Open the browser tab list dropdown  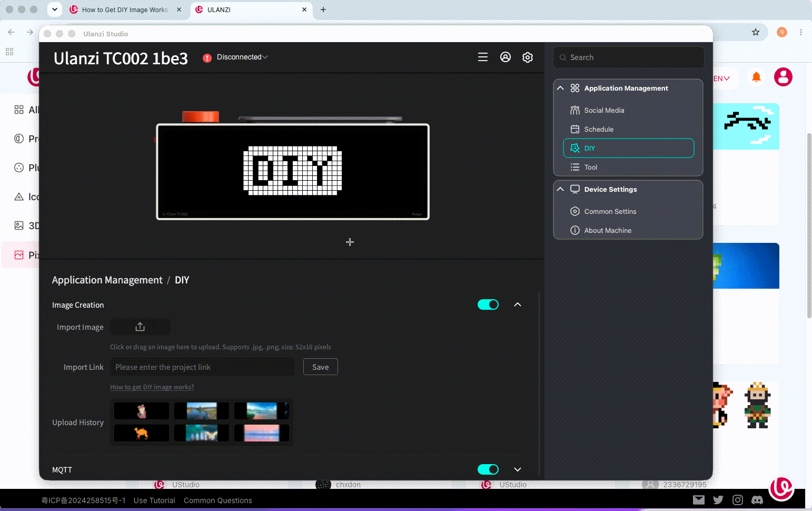[x=55, y=9]
